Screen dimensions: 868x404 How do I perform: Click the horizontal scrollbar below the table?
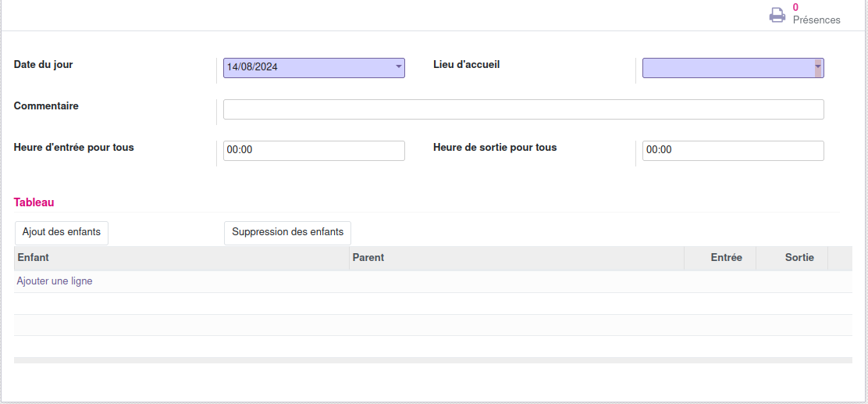[x=432, y=360]
